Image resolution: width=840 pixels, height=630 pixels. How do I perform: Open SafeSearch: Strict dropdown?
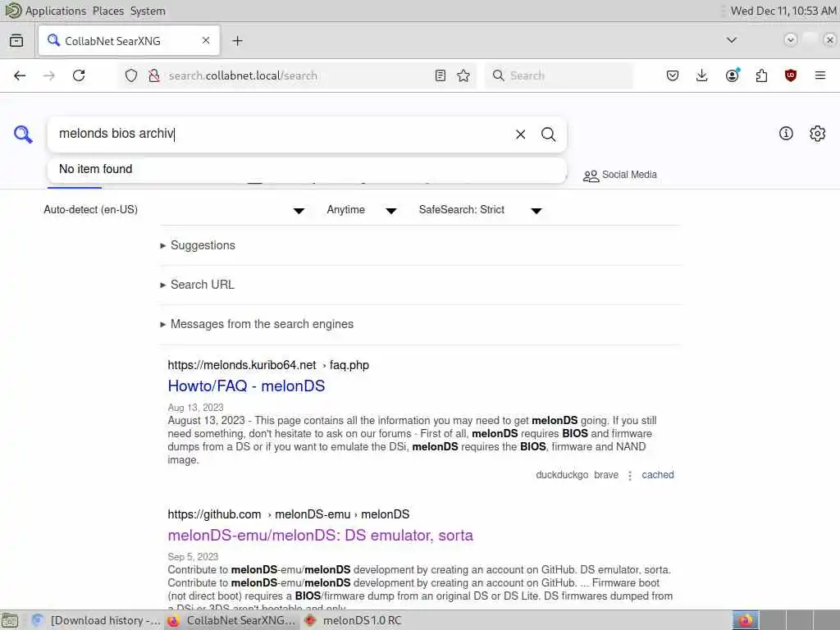click(481, 210)
